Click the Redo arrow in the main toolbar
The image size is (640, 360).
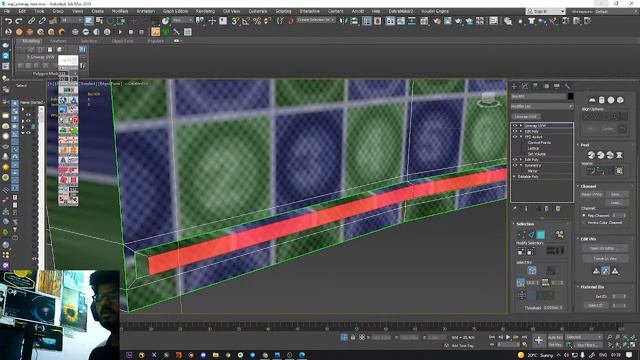[x=19, y=20]
